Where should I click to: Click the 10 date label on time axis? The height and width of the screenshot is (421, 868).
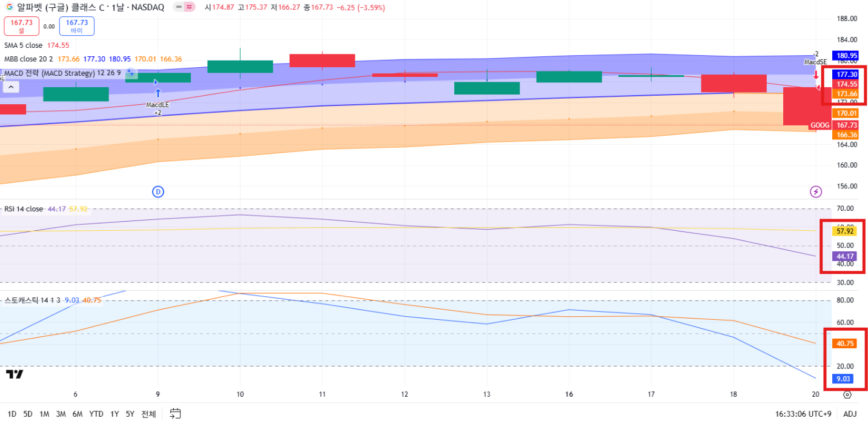coord(240,394)
